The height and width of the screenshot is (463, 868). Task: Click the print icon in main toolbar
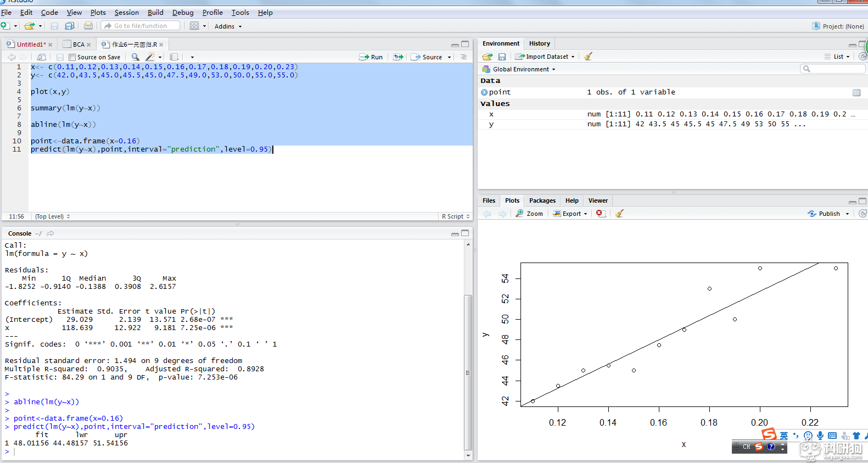(x=88, y=26)
